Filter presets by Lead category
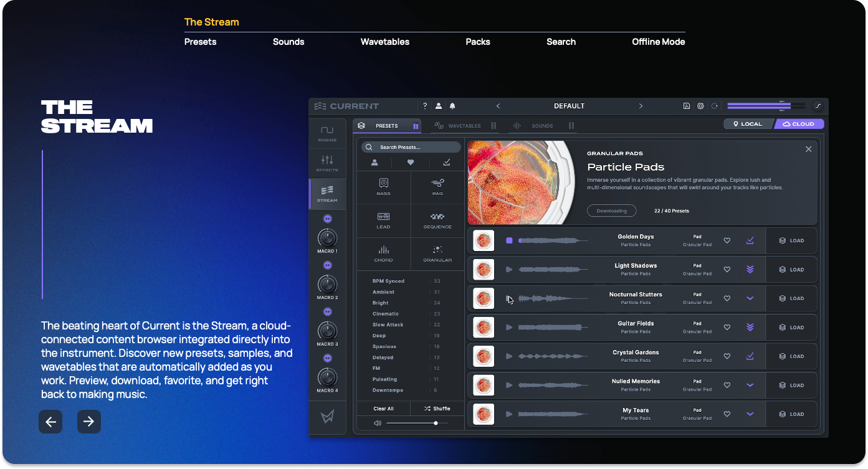The height and width of the screenshot is (469, 868). pyautogui.click(x=384, y=220)
